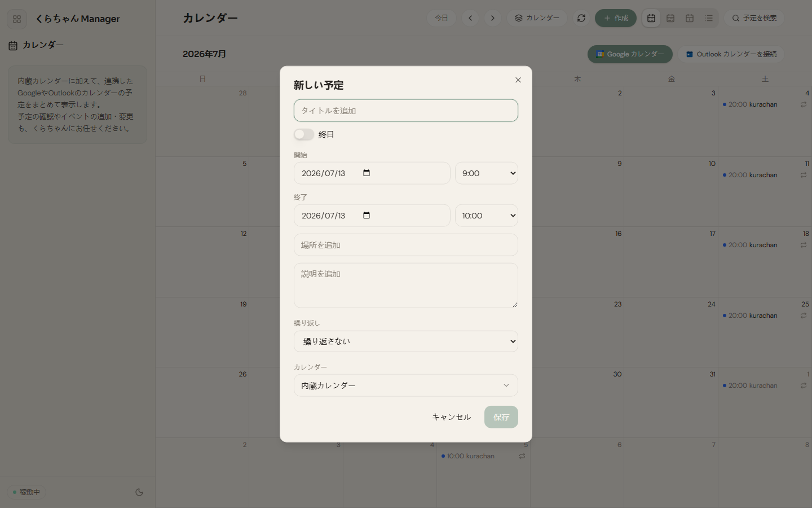Click the repeat icon on the 4th's event
Viewport: 812px width, 508px height.
pos(804,104)
